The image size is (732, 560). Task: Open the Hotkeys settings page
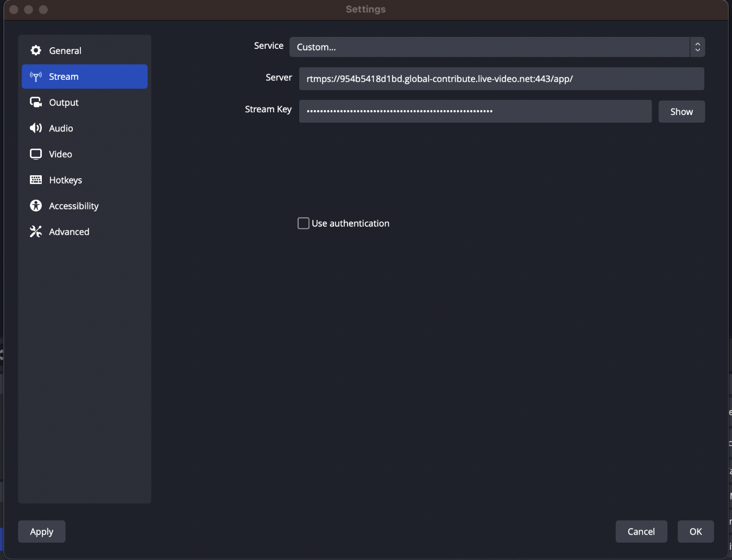point(65,180)
